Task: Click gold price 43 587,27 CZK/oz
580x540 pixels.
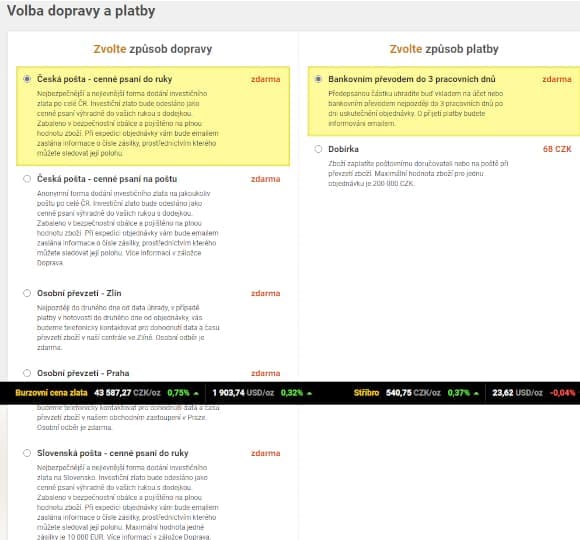Action: pyautogui.click(x=127, y=393)
